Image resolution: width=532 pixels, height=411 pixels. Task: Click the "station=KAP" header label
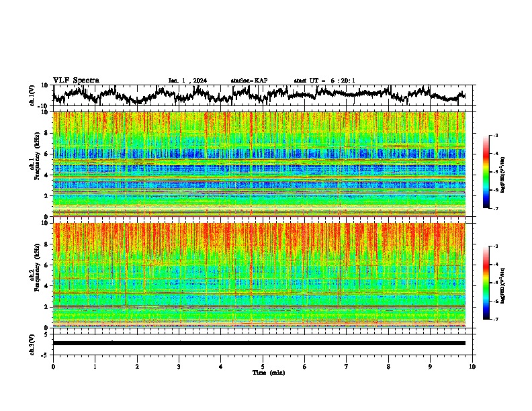tap(249, 81)
